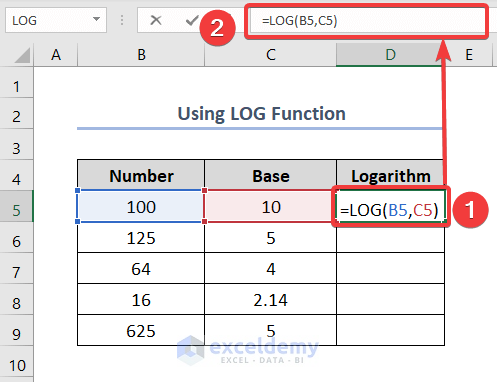The width and height of the screenshot is (497, 382).
Task: Cancel the formula entry with X icon
Action: tap(156, 20)
